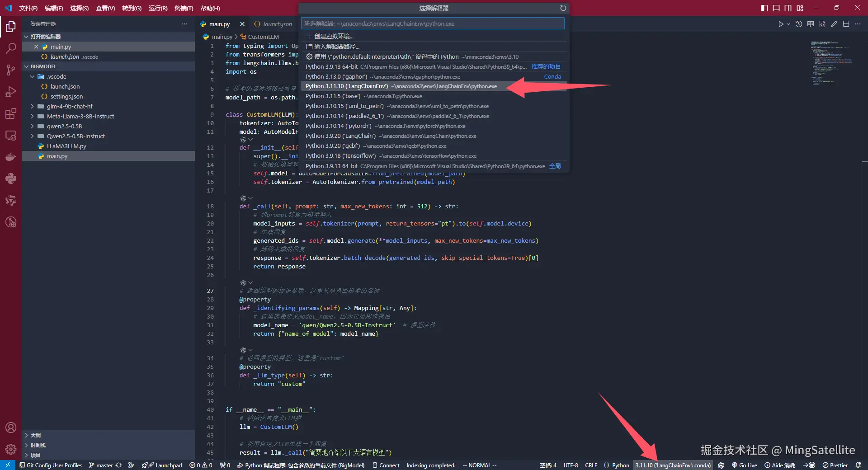The height and width of the screenshot is (470, 868).
Task: Expand the 时间线 timeline section
Action: point(26,445)
